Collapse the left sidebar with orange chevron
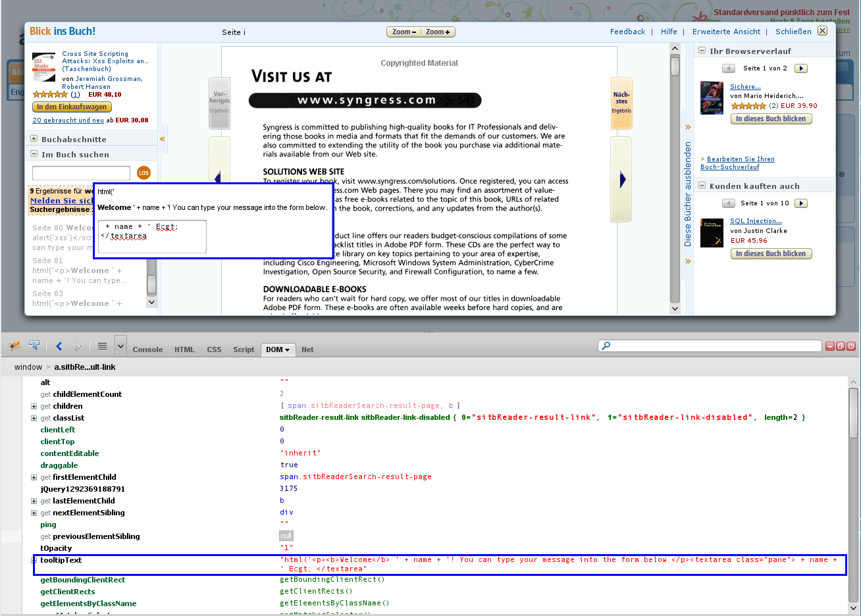861x616 pixels. [162, 139]
